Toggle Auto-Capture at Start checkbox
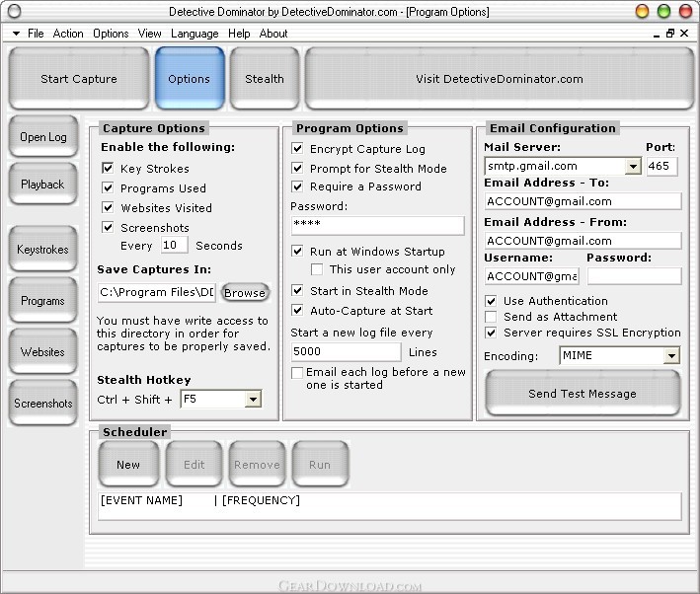 297,310
